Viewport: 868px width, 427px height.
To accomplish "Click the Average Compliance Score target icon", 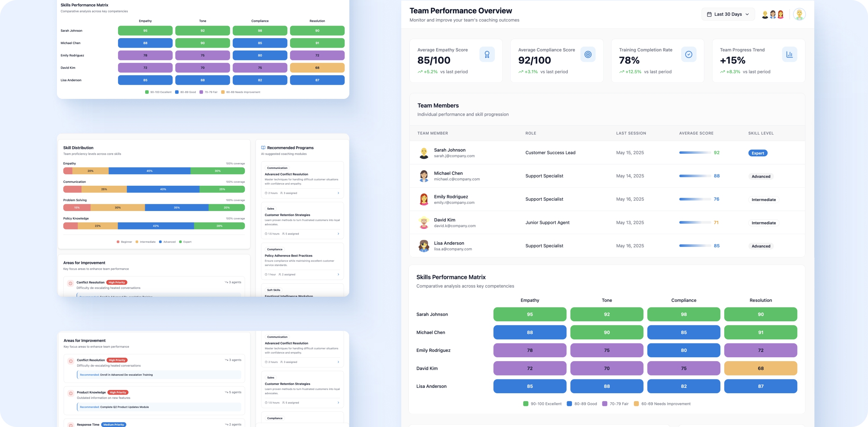I will [x=588, y=54].
